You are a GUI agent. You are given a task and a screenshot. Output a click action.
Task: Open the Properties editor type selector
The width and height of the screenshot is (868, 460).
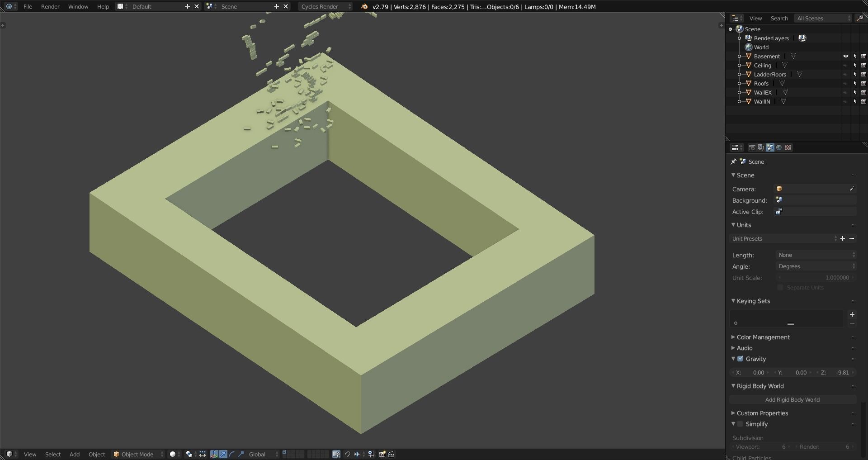(737, 147)
